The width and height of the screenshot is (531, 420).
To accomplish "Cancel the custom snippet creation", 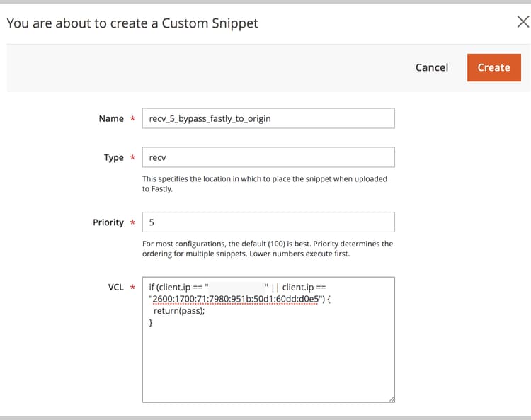I will point(432,67).
